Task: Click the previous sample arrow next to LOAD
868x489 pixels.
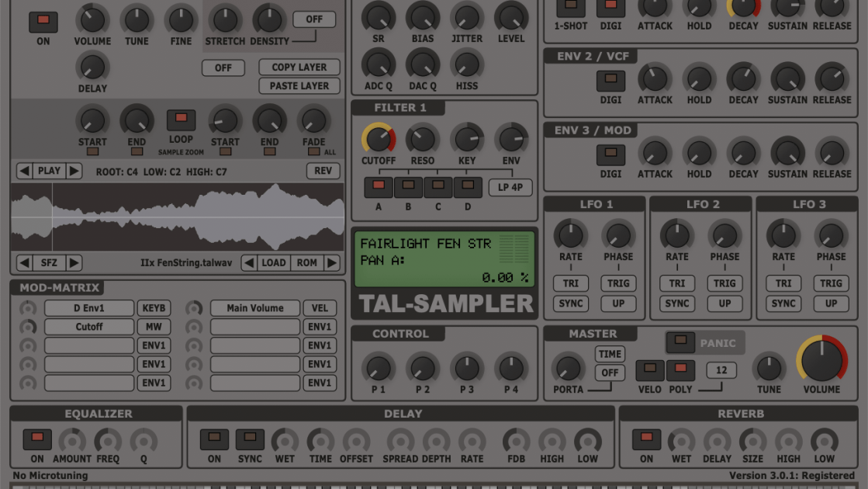Action: pyautogui.click(x=249, y=262)
